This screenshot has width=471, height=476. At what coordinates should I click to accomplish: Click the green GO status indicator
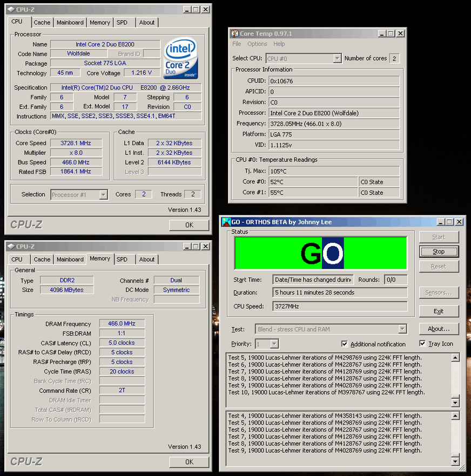321,253
